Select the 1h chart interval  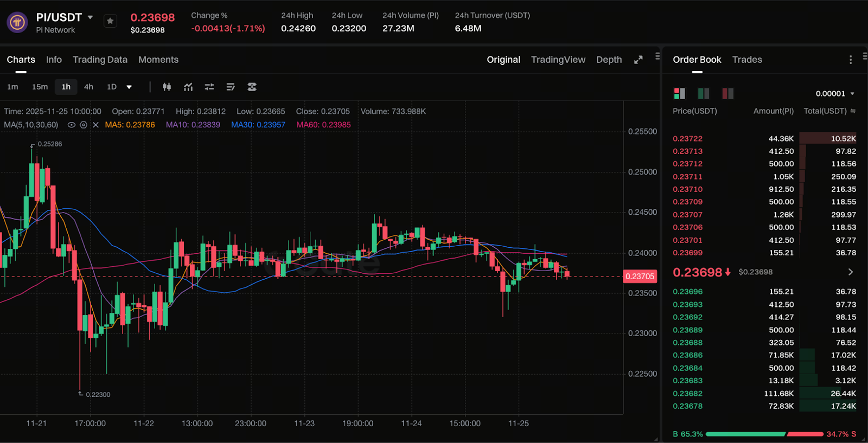point(66,87)
